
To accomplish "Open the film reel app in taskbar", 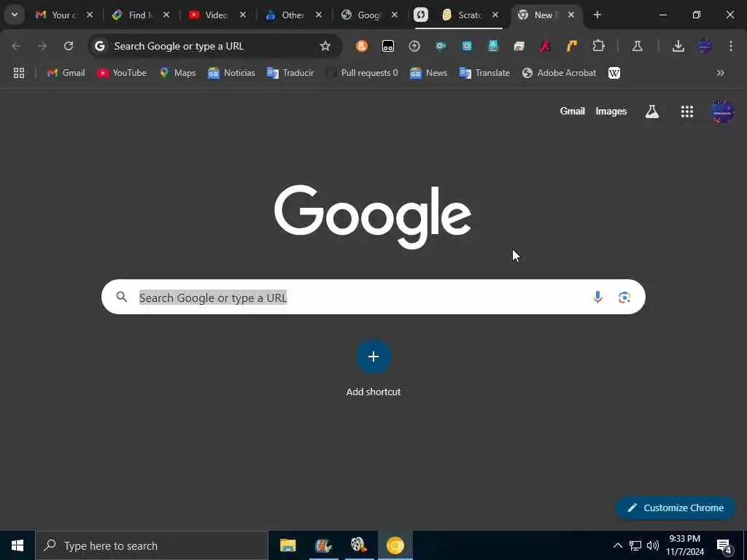I will click(359, 545).
